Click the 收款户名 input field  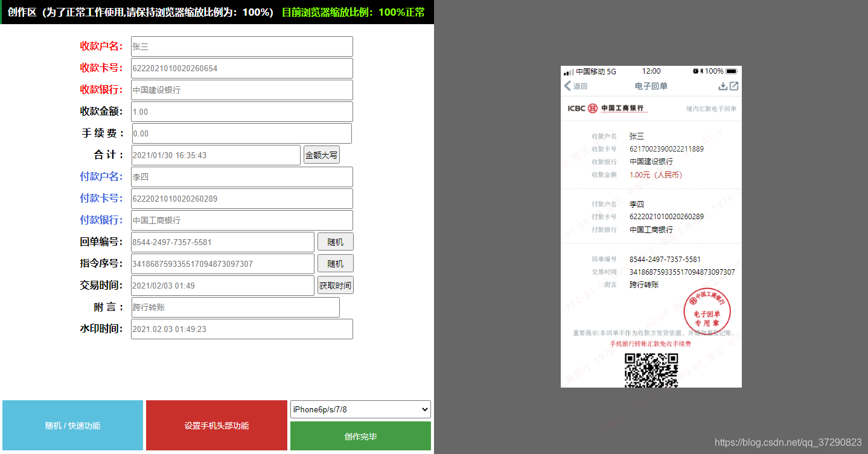click(241, 46)
